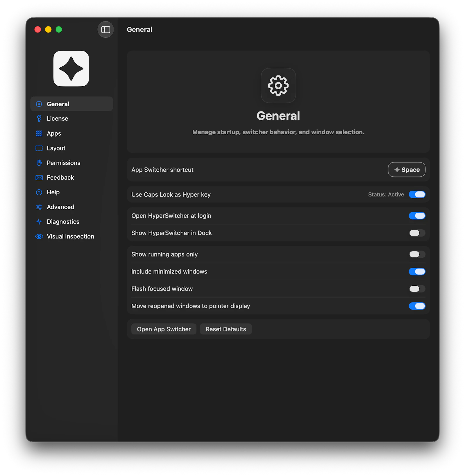Click Reset Defaults button
Screen dimensions: 465x476
click(226, 329)
